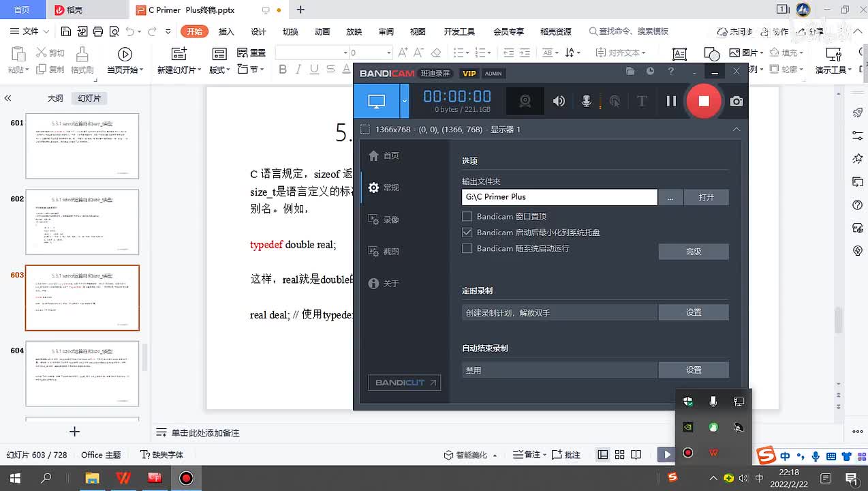The image size is (868, 491).
Task: Toggle italic I formatting
Action: click(298, 69)
